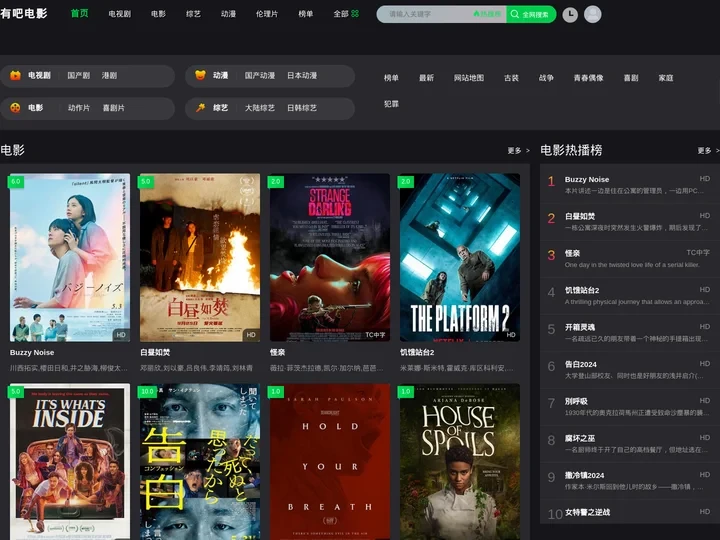Open the Hold Your Breath poster

coord(330,461)
